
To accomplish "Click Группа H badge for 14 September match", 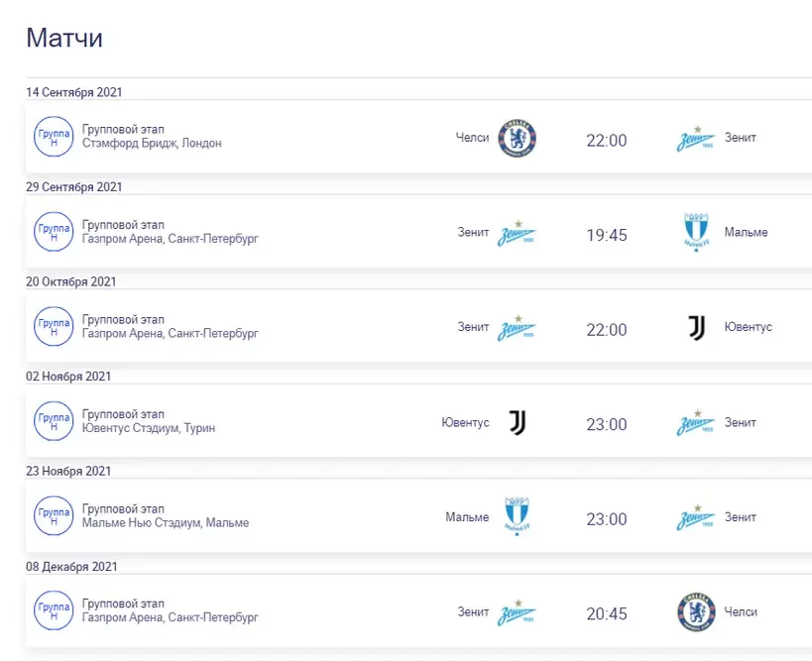I will tap(54, 137).
